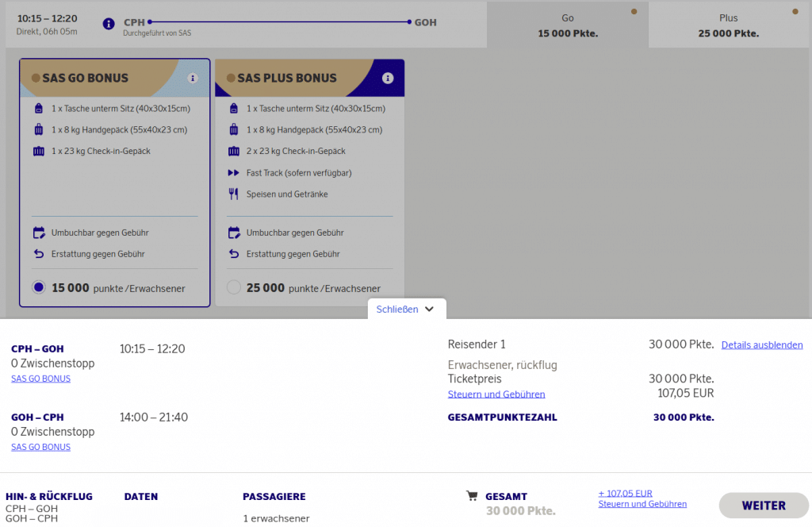Choose the Go 15 000 Pkte. fare tab
Viewport: 812px width, 527px height.
(x=567, y=25)
